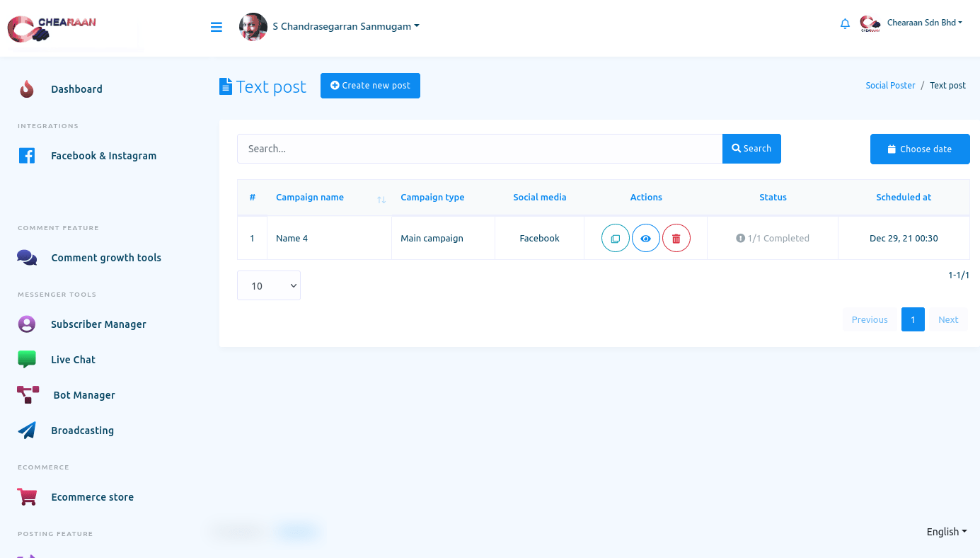View the Name 4 campaign report
Viewport: 980px width, 558px height.
click(645, 239)
